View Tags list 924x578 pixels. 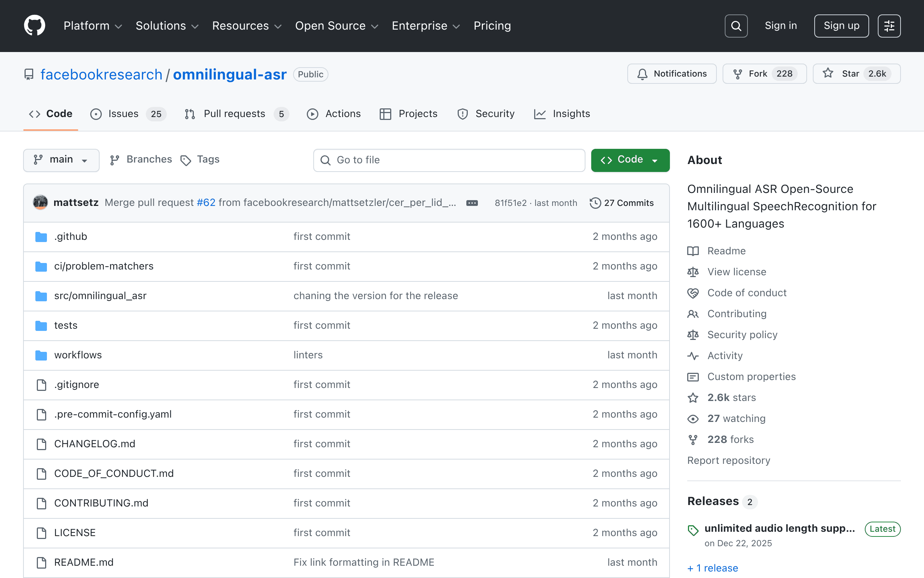[x=200, y=160]
